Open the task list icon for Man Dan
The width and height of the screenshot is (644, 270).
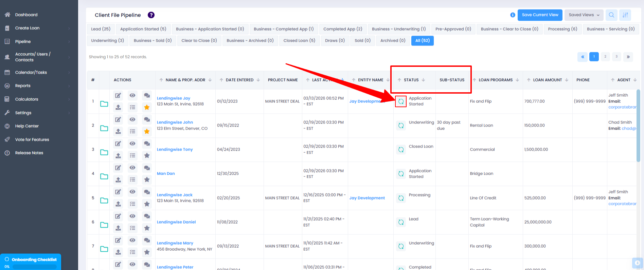pyautogui.click(x=132, y=180)
